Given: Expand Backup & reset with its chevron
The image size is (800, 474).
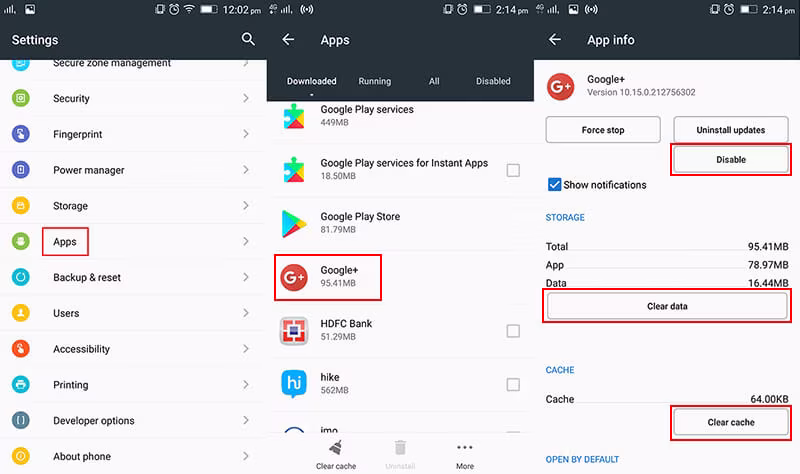Looking at the screenshot, I should tap(246, 277).
